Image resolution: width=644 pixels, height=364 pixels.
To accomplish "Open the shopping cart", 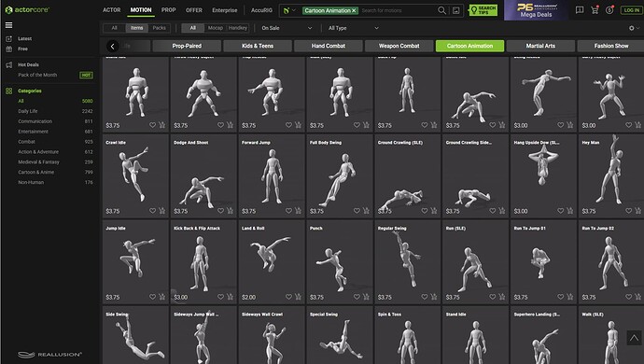I will [x=595, y=10].
